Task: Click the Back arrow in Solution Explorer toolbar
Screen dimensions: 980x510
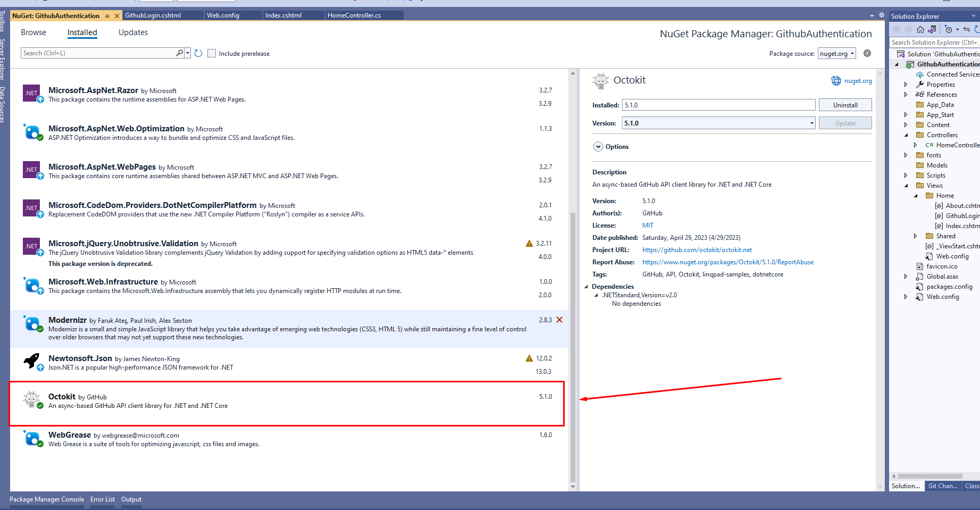Action: (897, 29)
